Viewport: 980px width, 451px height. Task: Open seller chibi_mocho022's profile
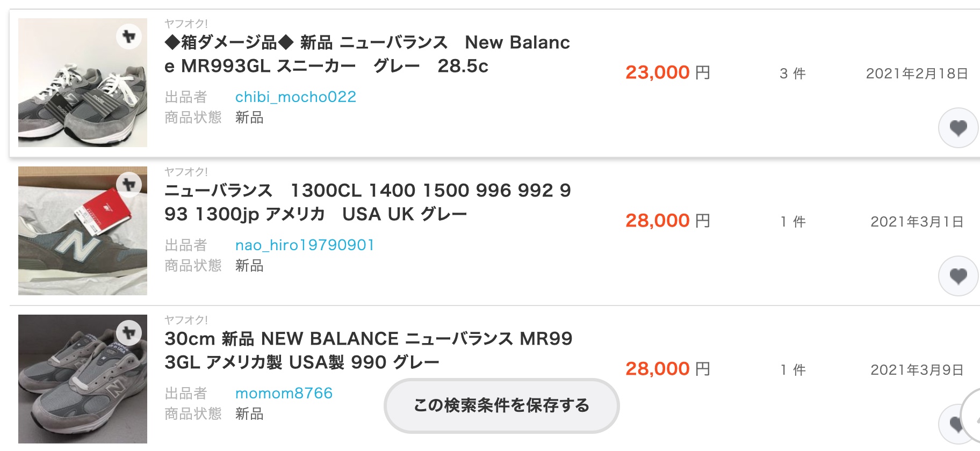296,97
